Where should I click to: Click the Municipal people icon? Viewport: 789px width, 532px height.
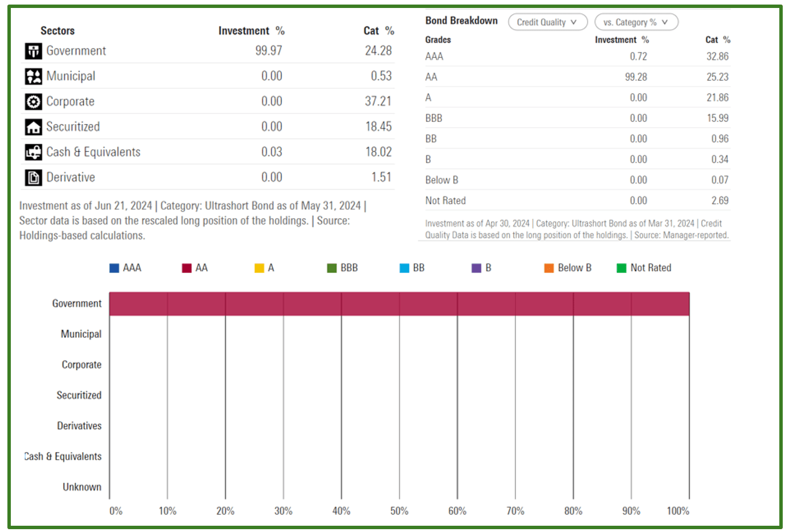tap(32, 76)
